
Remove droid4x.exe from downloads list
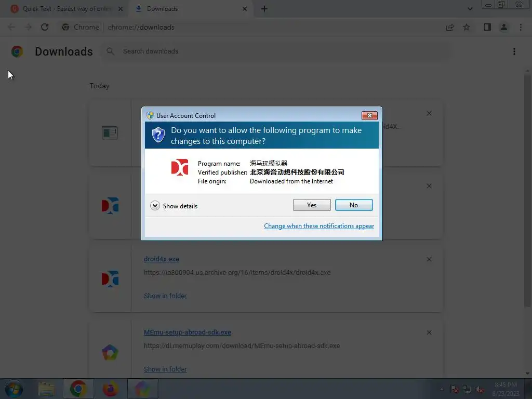click(429, 259)
